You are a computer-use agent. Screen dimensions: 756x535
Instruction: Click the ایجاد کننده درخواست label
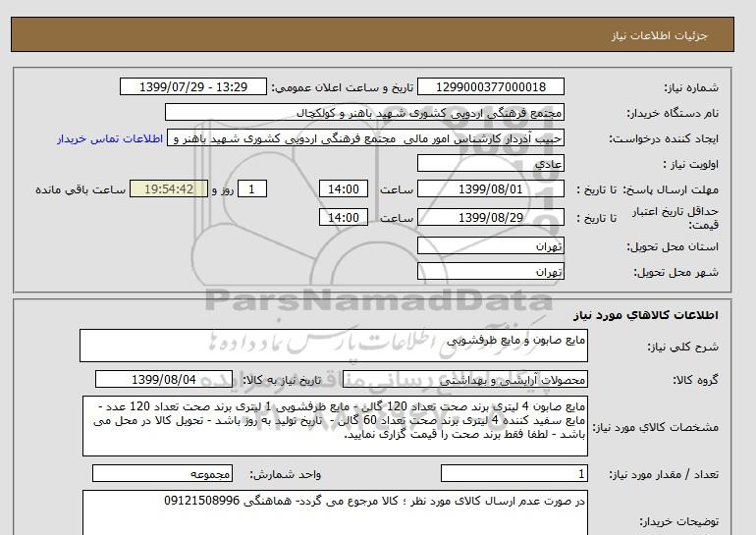coord(664,138)
